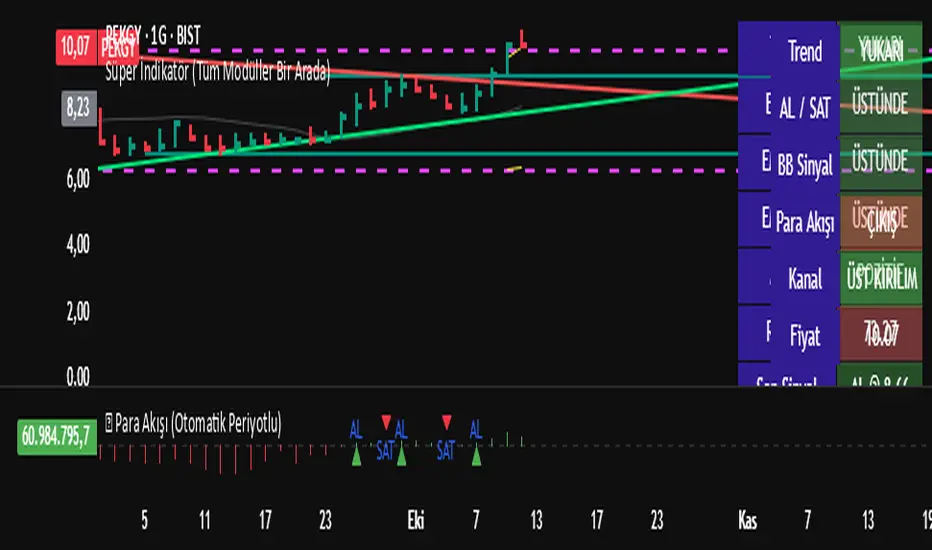Click the first red sell triangle marker
932x550 pixels.
click(386, 422)
